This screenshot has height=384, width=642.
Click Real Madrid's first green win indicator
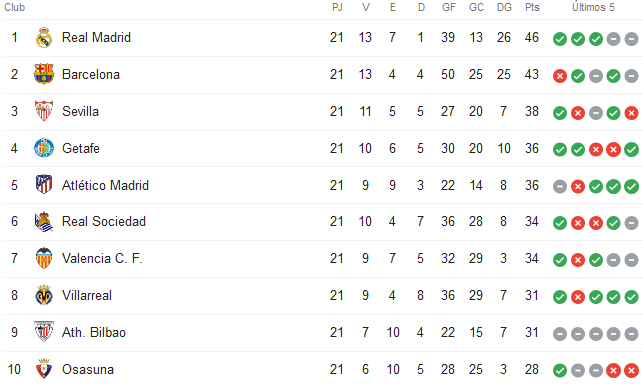(x=560, y=39)
